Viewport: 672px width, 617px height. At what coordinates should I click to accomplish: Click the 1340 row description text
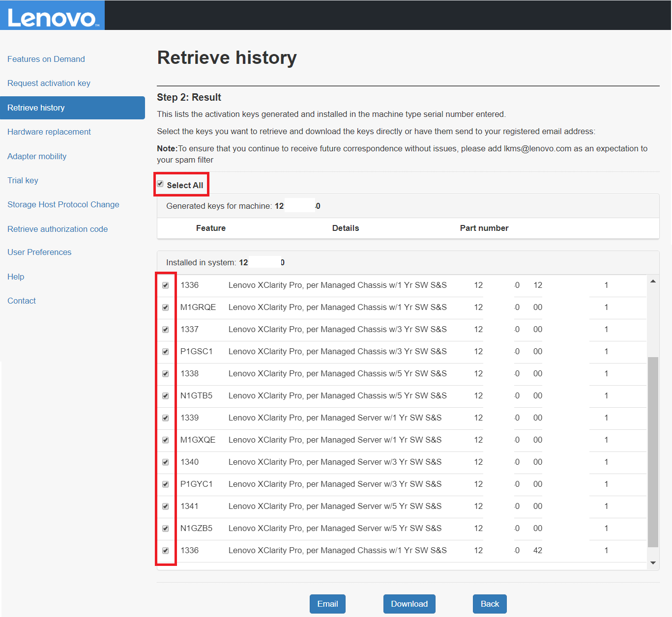pos(335,462)
